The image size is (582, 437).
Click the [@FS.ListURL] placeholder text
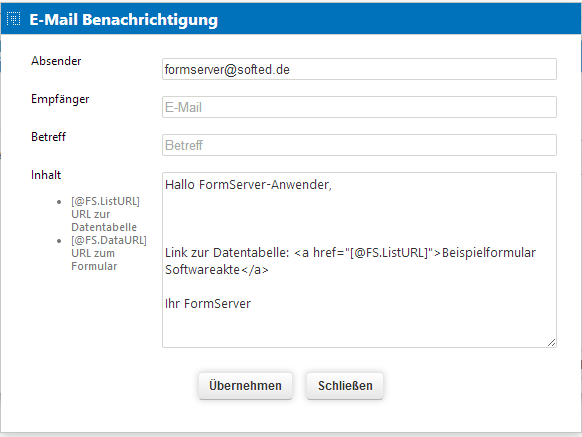[x=105, y=201]
